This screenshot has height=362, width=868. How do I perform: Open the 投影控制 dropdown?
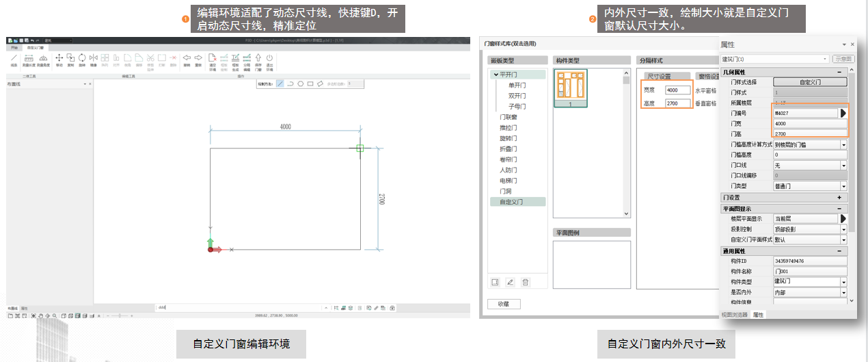tap(843, 229)
